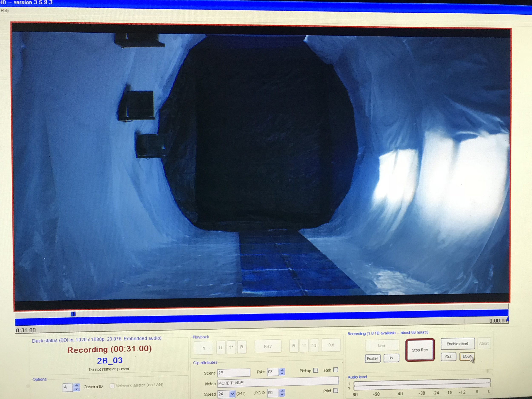Click bookmark marker 1 on timeline
The height and width of the screenshot is (399, 532).
point(73,314)
